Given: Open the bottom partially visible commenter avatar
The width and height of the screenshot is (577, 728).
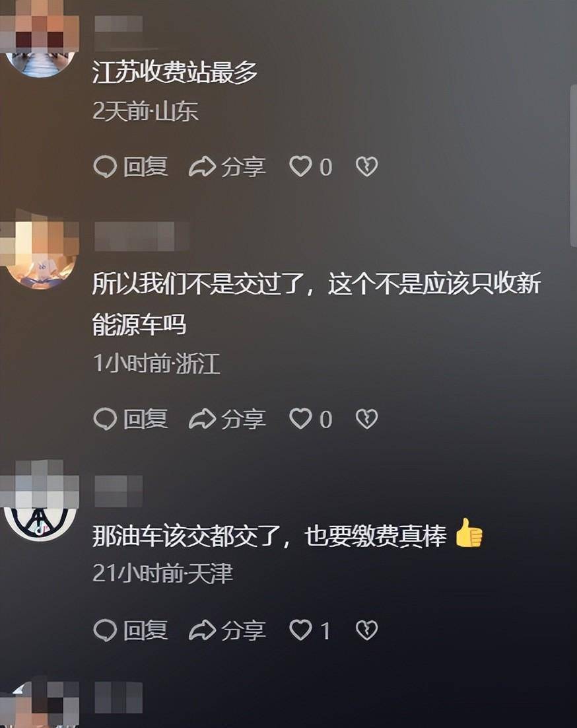Looking at the screenshot, I should [40, 704].
